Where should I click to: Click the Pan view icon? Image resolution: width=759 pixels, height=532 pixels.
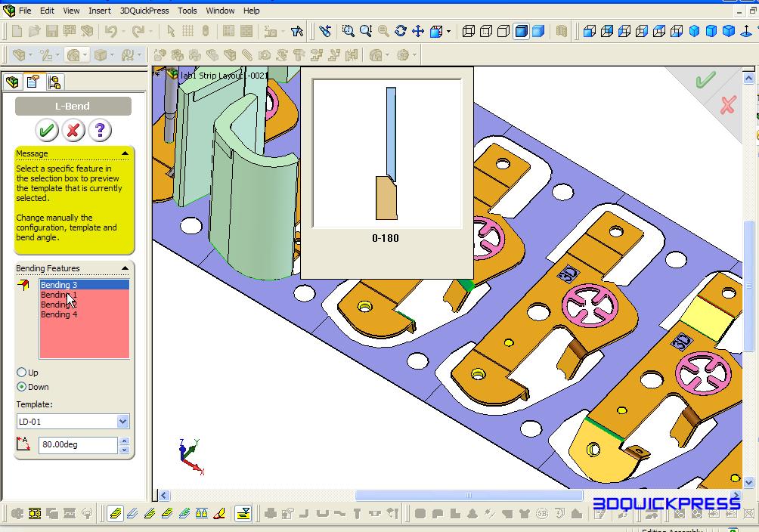(x=418, y=32)
